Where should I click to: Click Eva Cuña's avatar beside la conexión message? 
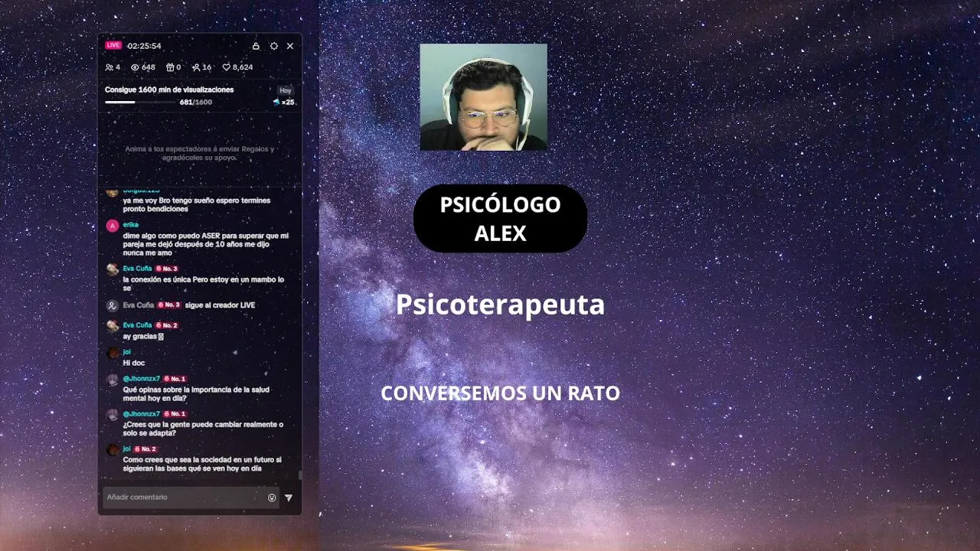click(113, 269)
